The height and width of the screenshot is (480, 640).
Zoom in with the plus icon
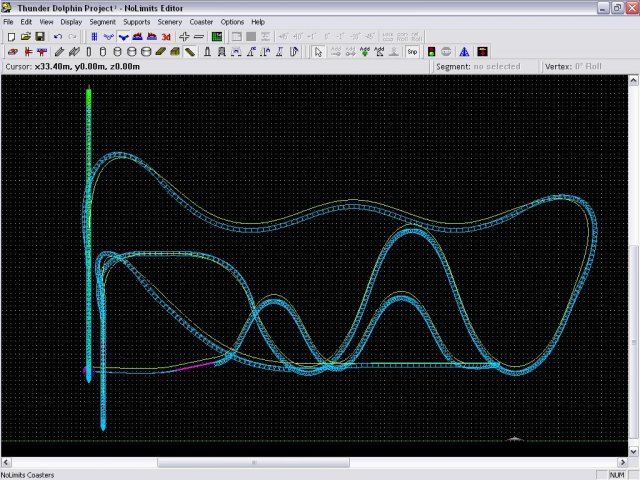184,37
